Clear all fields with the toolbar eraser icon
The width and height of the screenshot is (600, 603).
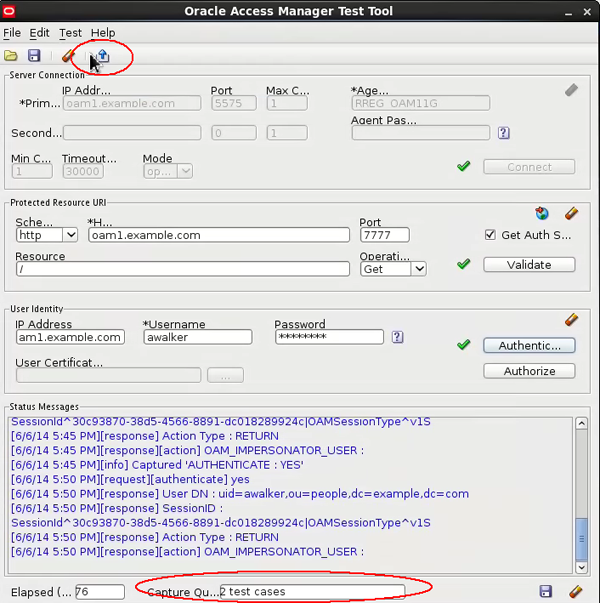point(68,56)
